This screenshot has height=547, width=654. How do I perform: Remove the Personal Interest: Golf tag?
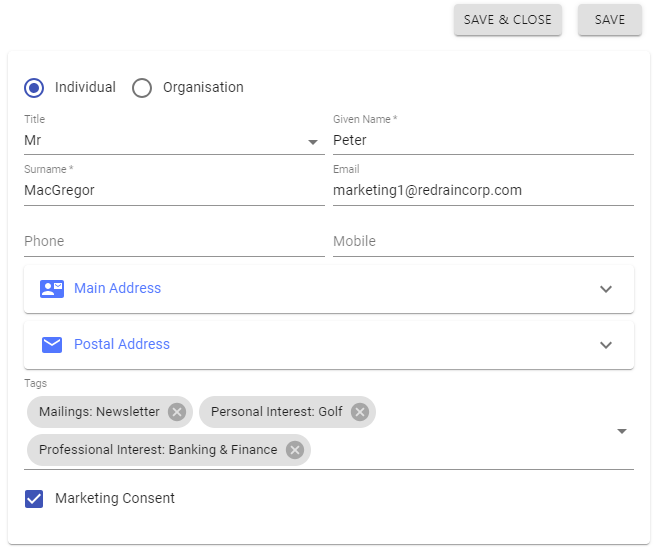360,412
